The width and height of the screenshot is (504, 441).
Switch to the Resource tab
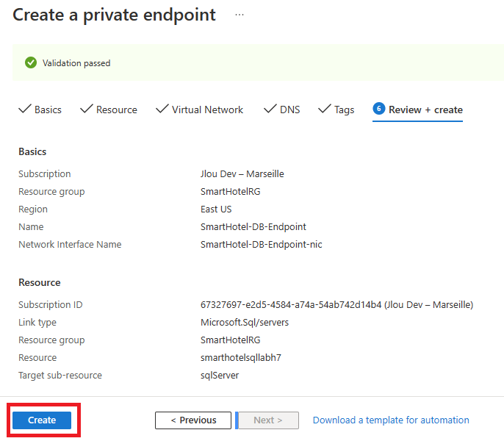pos(109,110)
